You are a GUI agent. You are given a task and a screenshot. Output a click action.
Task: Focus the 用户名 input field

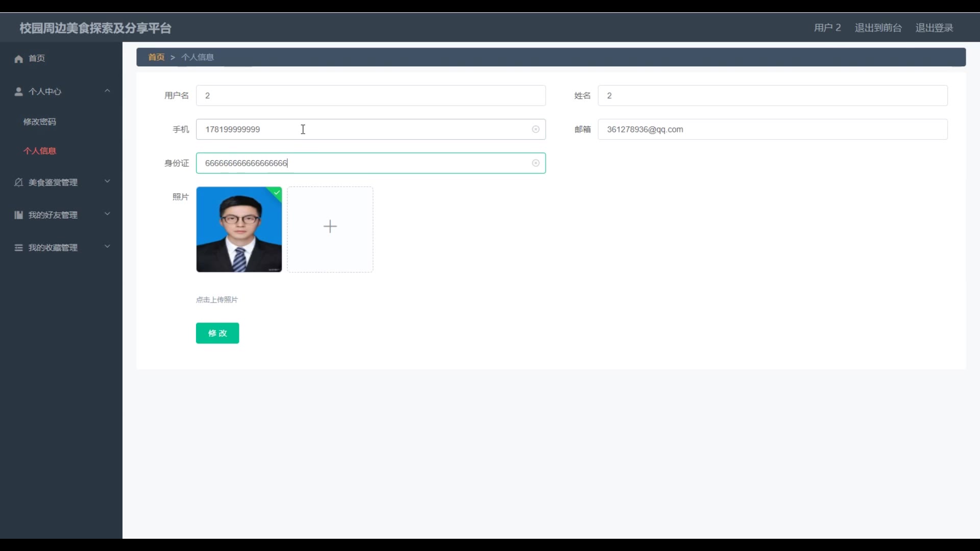[371, 95]
